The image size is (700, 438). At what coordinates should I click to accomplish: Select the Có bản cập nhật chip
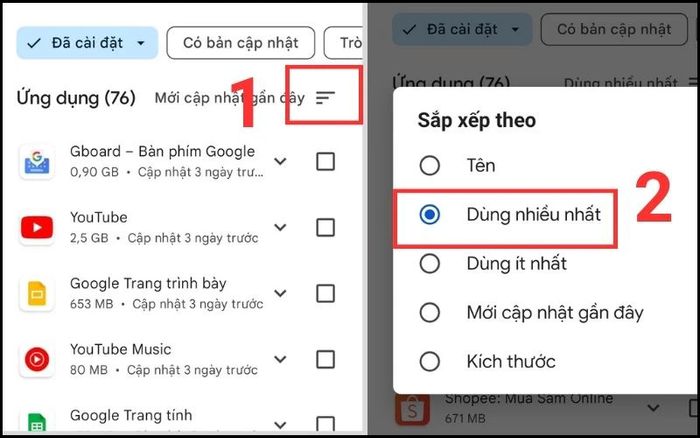241,43
